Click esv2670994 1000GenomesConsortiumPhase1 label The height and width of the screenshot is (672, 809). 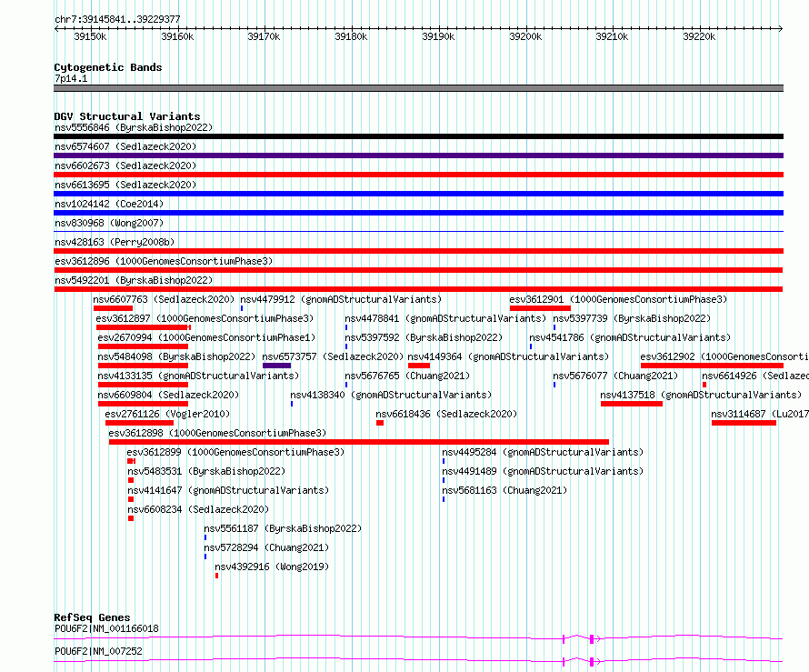coord(206,337)
